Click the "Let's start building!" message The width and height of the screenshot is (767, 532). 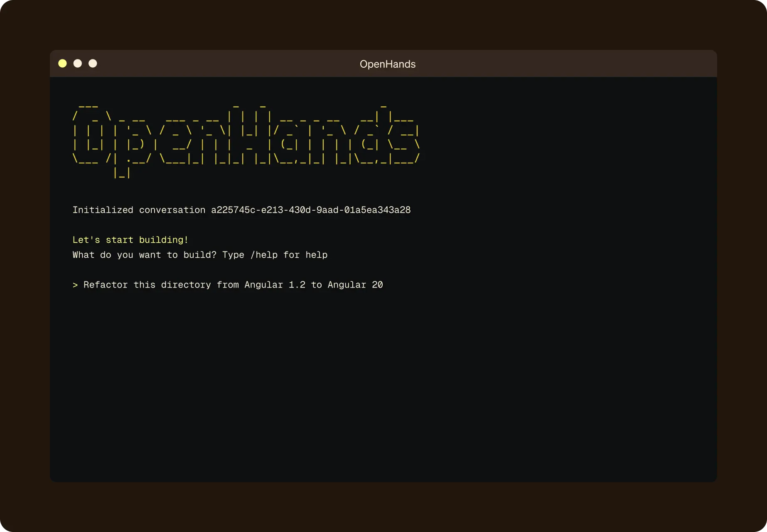[x=130, y=240]
